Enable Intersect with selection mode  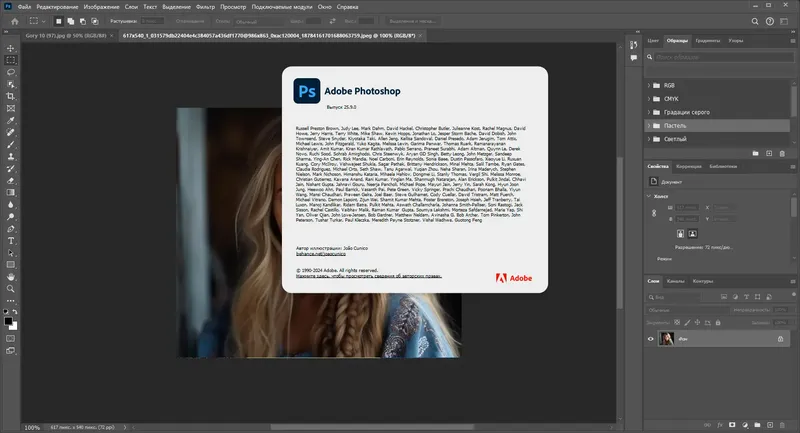(95, 21)
